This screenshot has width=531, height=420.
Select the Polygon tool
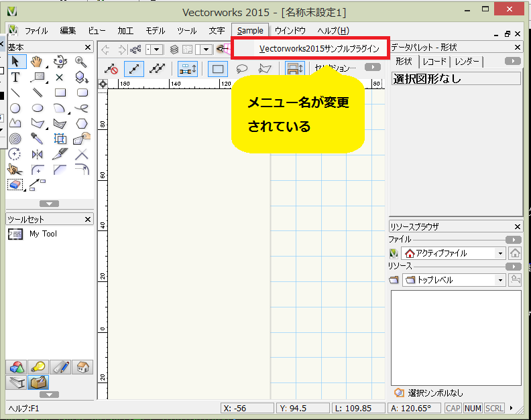[x=38, y=123]
